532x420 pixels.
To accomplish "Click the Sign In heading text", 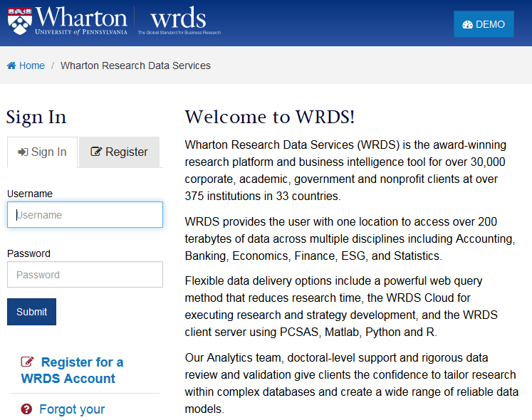I will click(36, 117).
